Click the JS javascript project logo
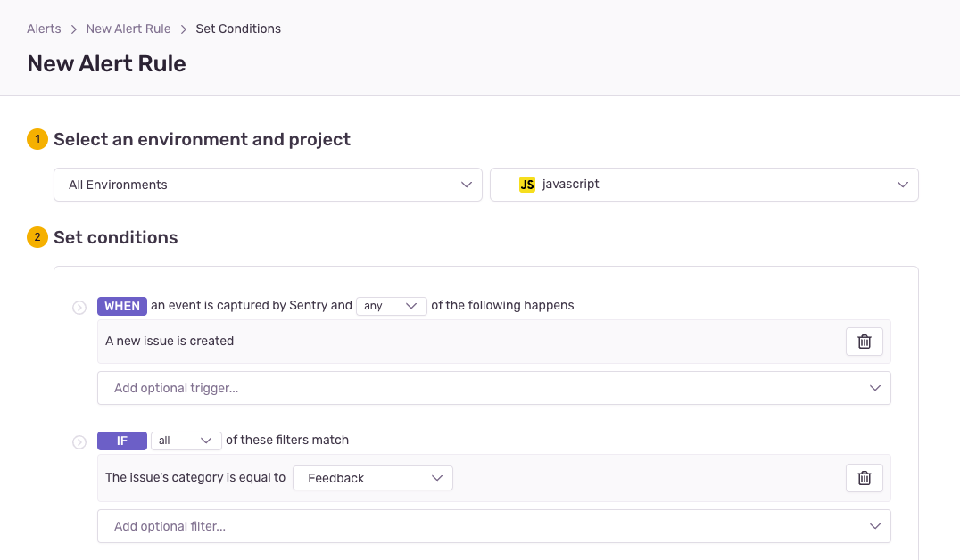 click(526, 184)
